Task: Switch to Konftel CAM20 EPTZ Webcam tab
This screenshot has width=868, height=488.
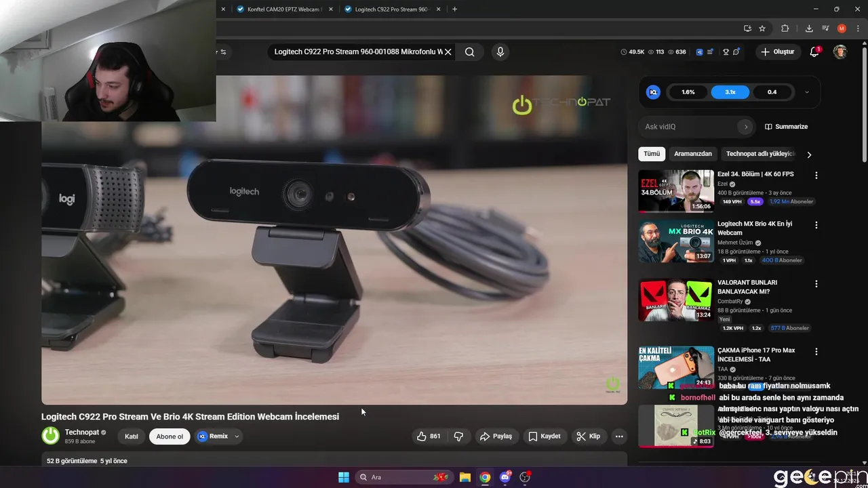Action: click(285, 9)
